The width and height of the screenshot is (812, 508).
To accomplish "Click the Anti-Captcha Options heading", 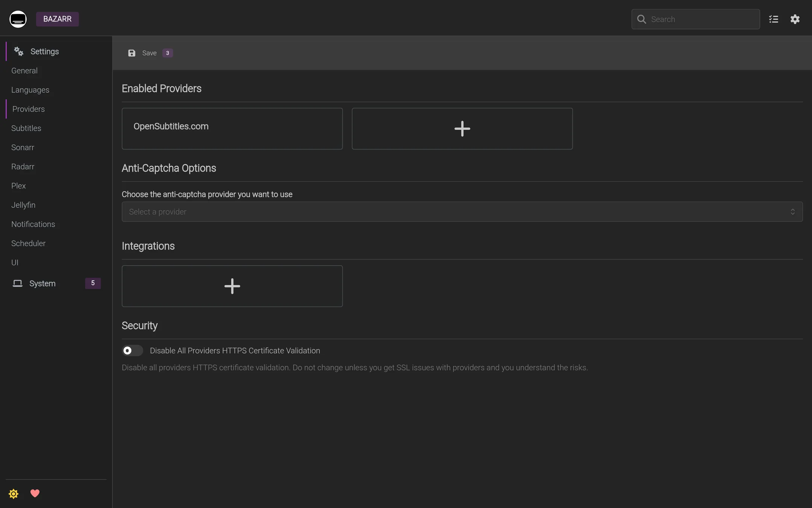I will [x=169, y=168].
